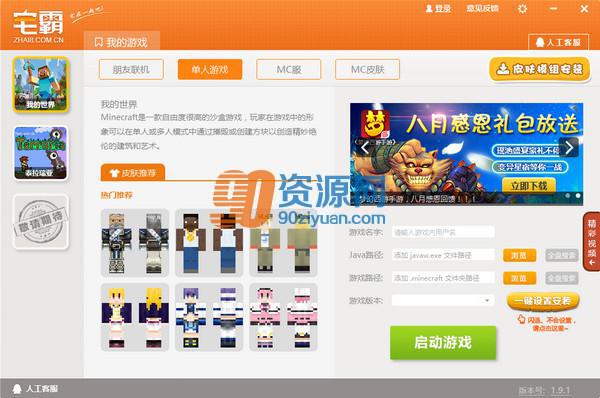The width and height of the screenshot is (600, 398).
Task: Click browse button beside Java路径 field
Action: coord(519,255)
